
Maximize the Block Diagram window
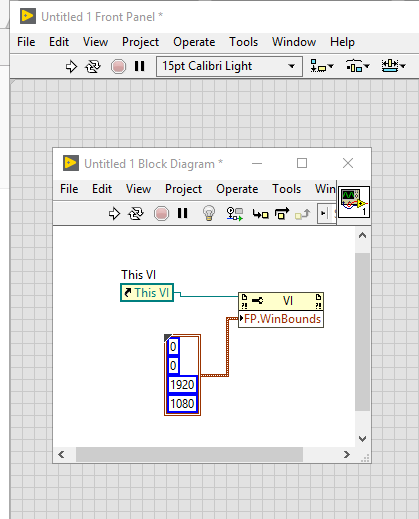(x=302, y=163)
